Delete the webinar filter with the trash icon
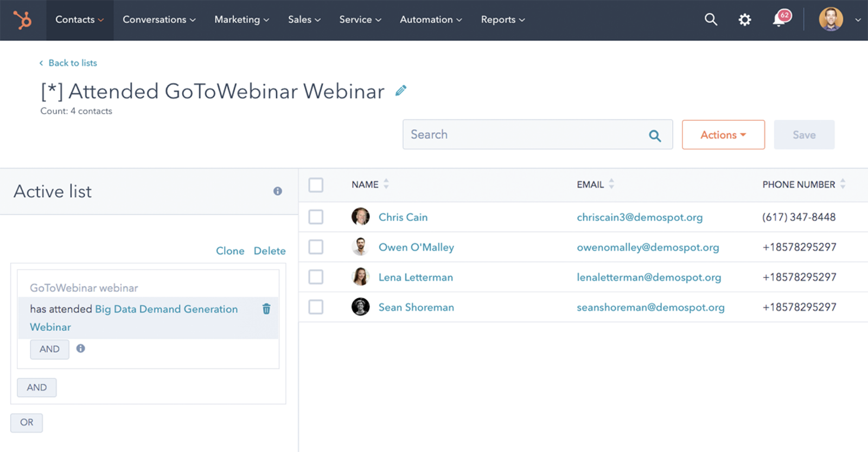The height and width of the screenshot is (452, 868). (x=266, y=309)
